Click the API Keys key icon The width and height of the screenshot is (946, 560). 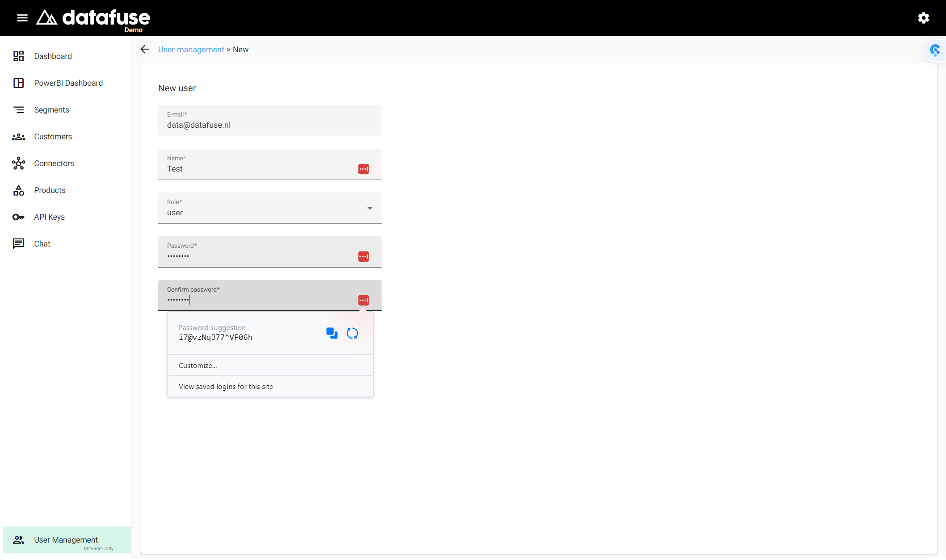coord(18,217)
